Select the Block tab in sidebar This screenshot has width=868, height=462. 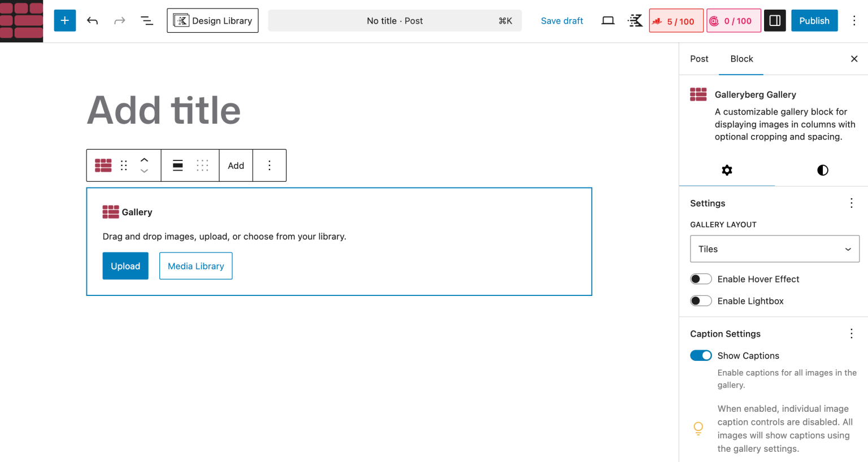coord(741,59)
